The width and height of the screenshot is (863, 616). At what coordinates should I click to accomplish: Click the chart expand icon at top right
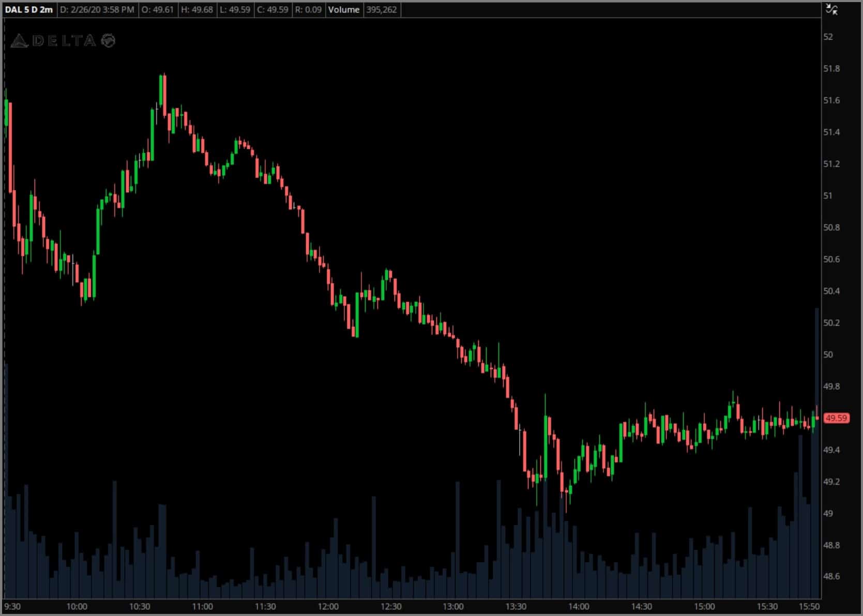click(x=831, y=9)
